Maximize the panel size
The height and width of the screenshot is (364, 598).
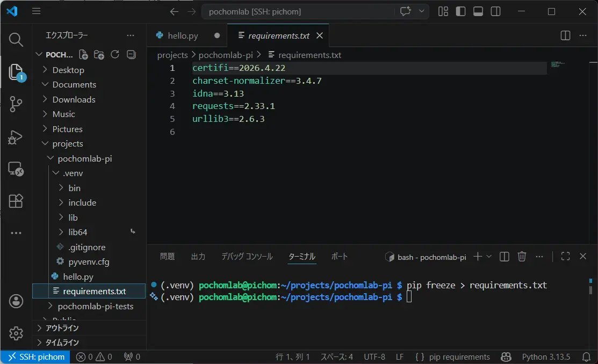tap(565, 257)
